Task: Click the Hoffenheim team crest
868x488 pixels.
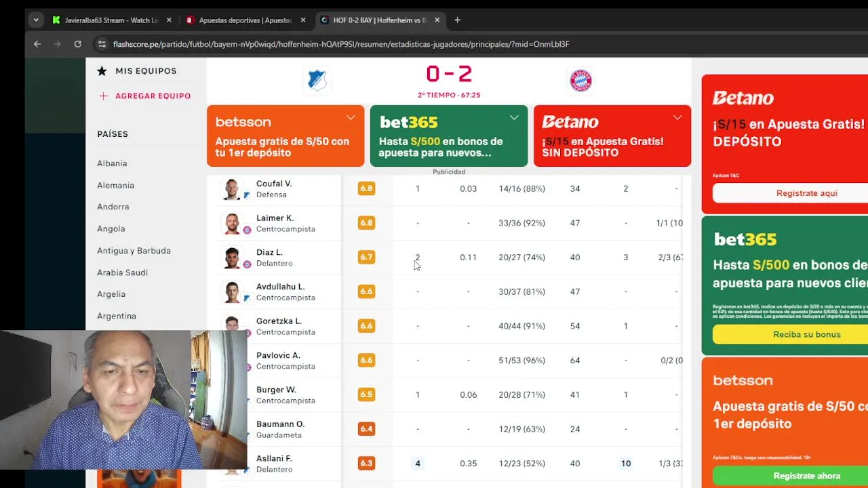Action: click(x=317, y=80)
